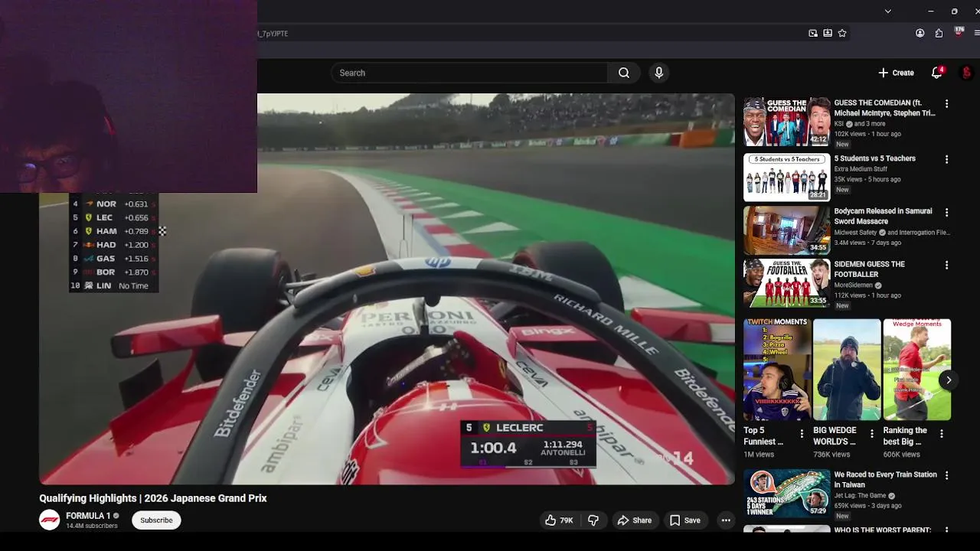The height and width of the screenshot is (551, 980).
Task: Open Guess the Comedian thumbnail
Action: coord(786,122)
